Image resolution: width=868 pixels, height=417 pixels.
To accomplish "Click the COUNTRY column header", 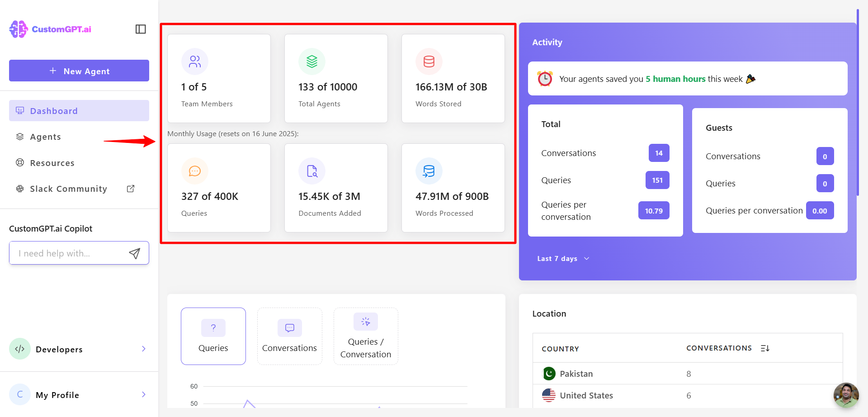I will pyautogui.click(x=561, y=349).
